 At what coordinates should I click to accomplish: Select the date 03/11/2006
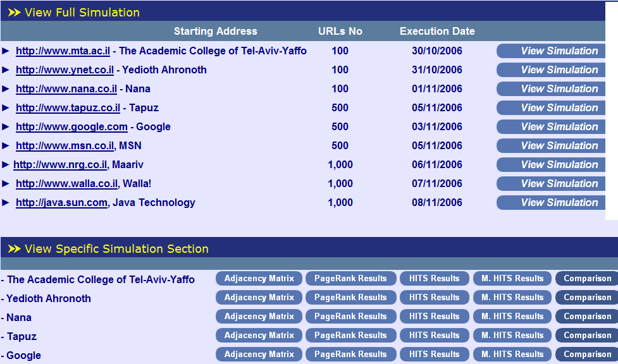point(437,126)
